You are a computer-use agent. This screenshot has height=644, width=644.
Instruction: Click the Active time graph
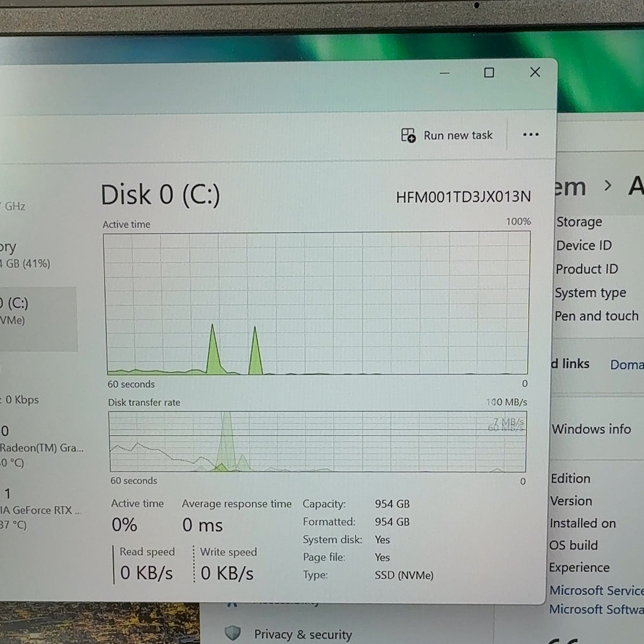pyautogui.click(x=317, y=303)
